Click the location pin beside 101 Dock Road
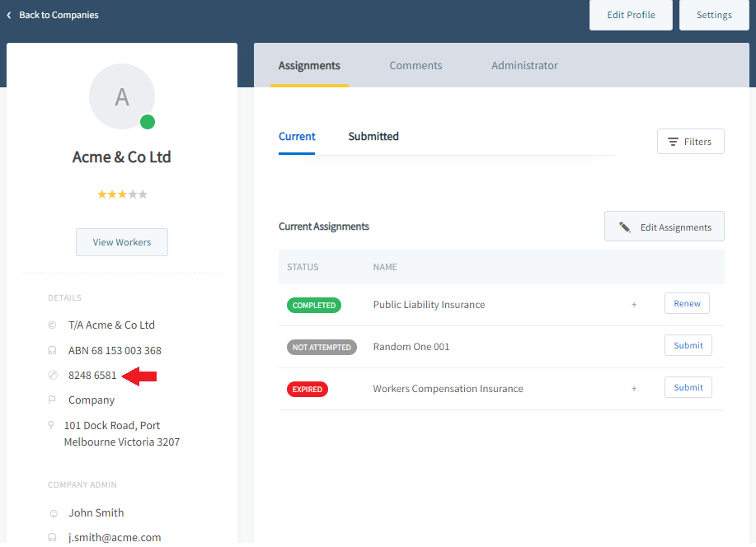Viewport: 756px width, 547px height. tap(52, 426)
